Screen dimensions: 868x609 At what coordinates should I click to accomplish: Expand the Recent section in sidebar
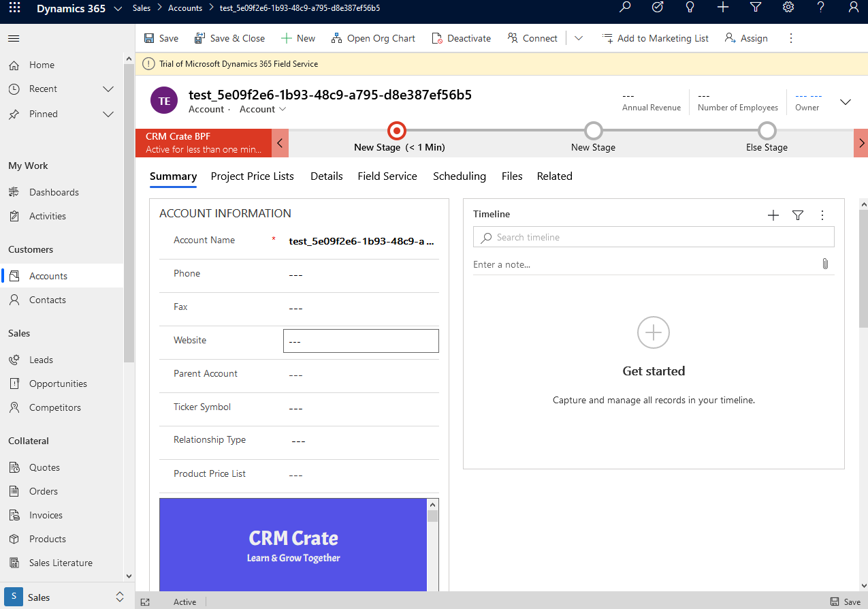point(108,89)
